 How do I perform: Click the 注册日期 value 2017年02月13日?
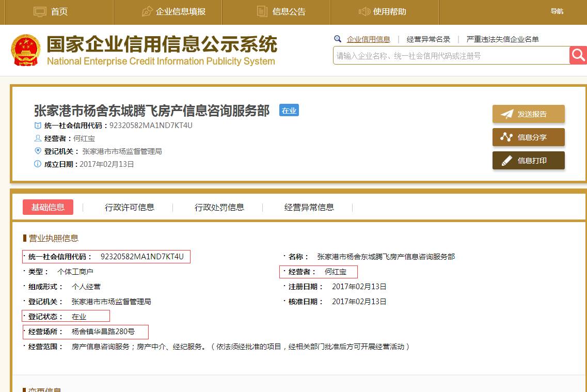coord(359,287)
